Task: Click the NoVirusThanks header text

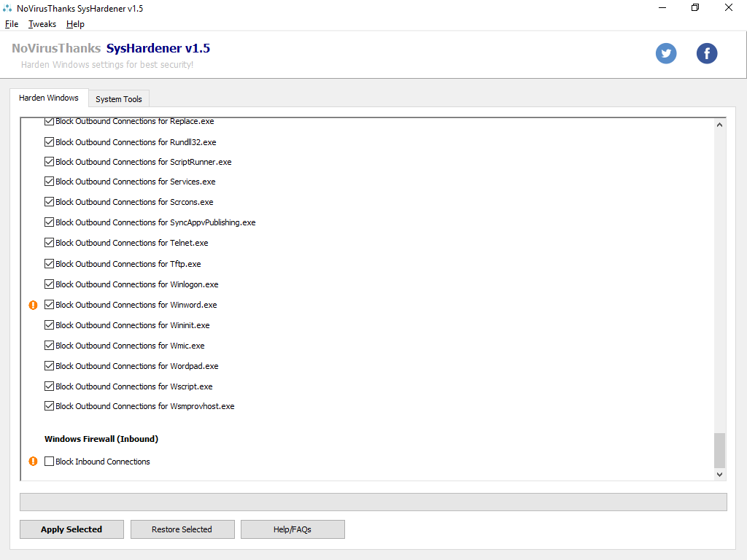Action: pos(56,48)
